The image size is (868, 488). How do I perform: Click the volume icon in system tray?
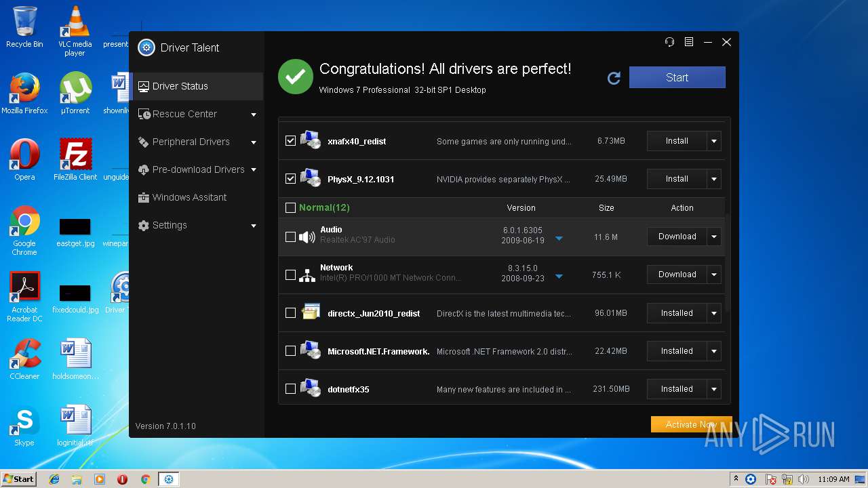pyautogui.click(x=804, y=479)
